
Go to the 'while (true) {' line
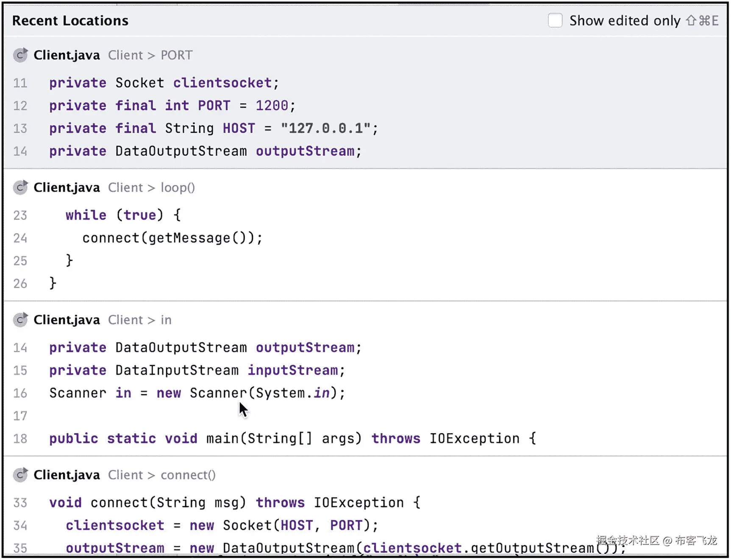coord(123,215)
